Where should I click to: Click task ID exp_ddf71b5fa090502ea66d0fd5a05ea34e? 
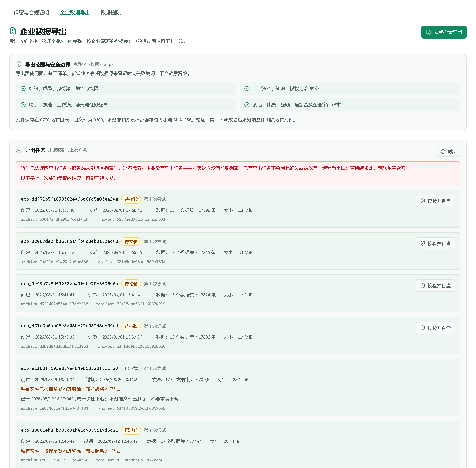69,199
